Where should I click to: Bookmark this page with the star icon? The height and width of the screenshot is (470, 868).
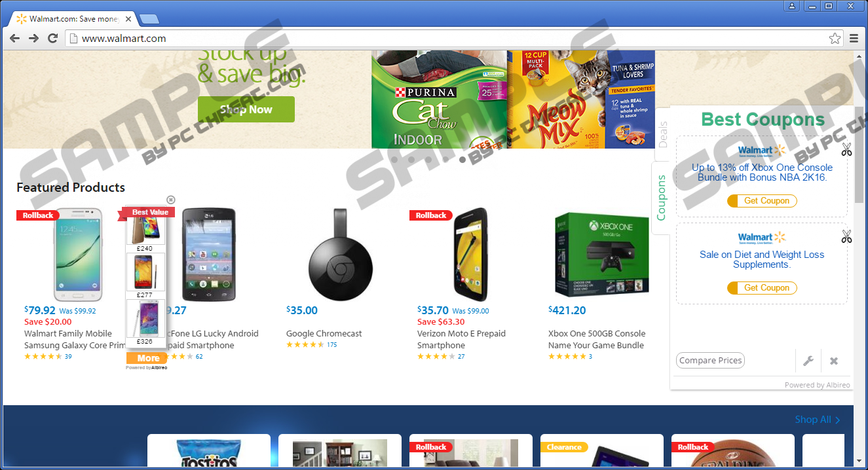pyautogui.click(x=835, y=39)
